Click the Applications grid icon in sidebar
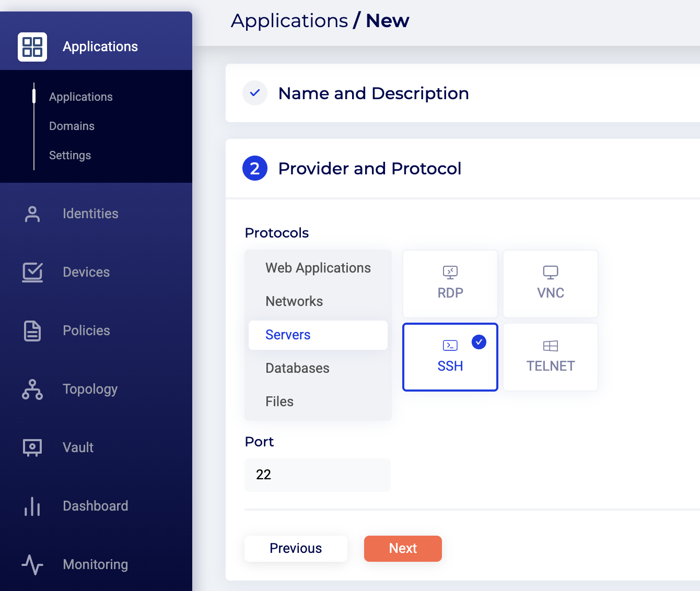Image resolution: width=700 pixels, height=591 pixels. pyautogui.click(x=32, y=47)
